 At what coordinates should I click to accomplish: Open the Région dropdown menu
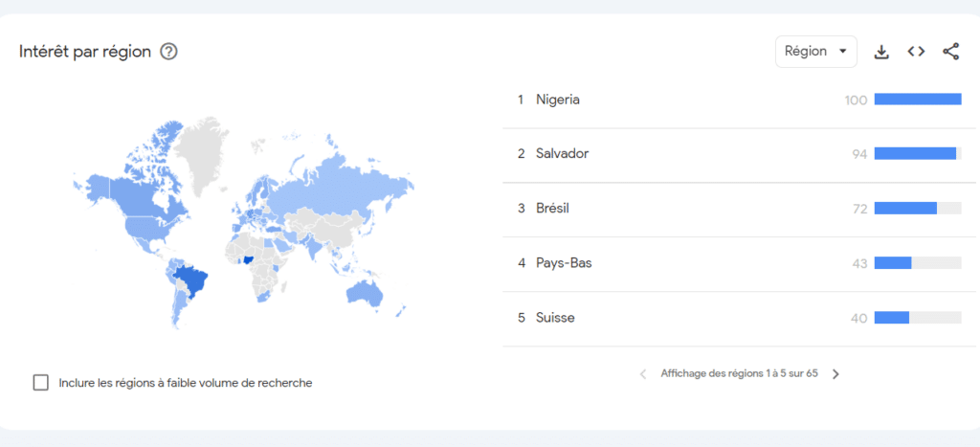point(815,52)
